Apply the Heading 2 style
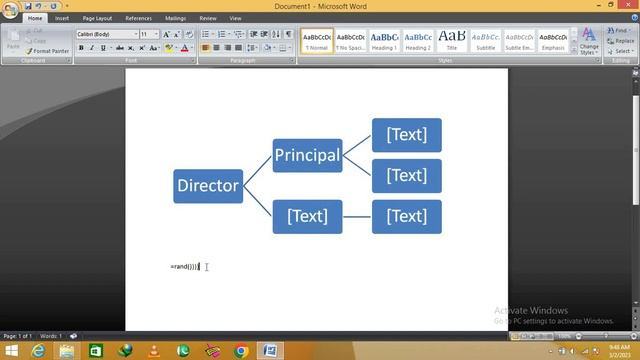The width and height of the screenshot is (640, 360). (x=418, y=41)
